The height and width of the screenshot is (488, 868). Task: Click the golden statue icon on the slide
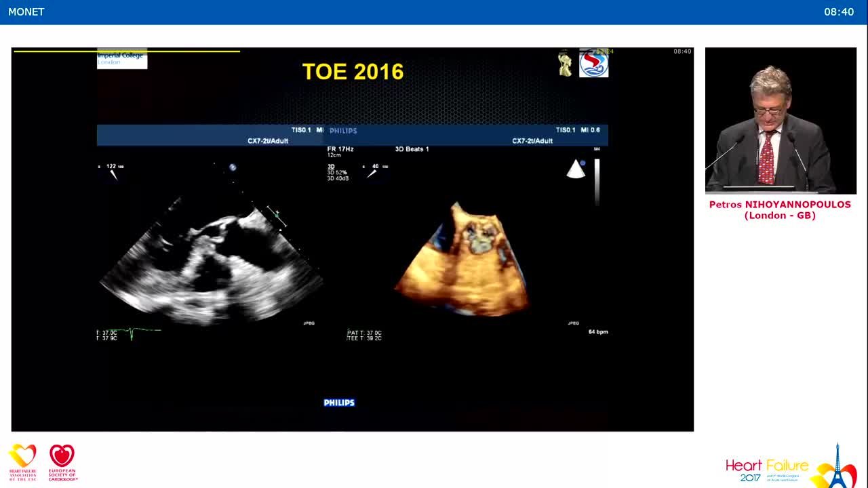(x=565, y=64)
